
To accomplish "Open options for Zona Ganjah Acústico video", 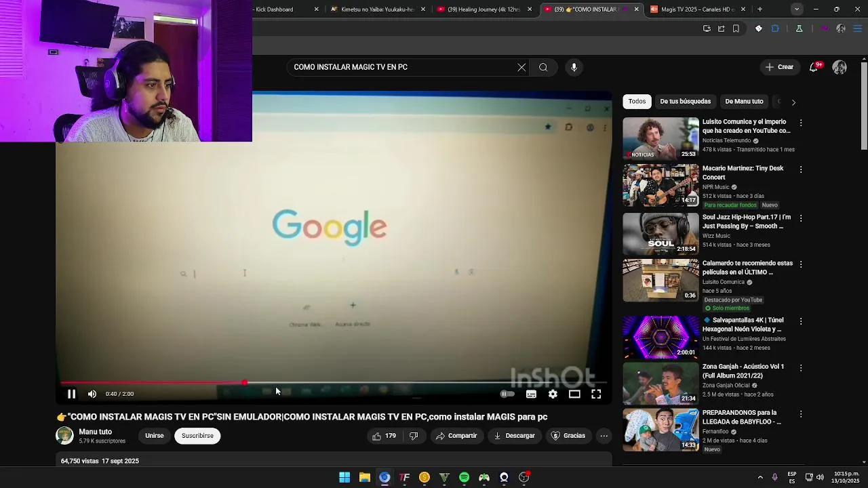I will (801, 368).
